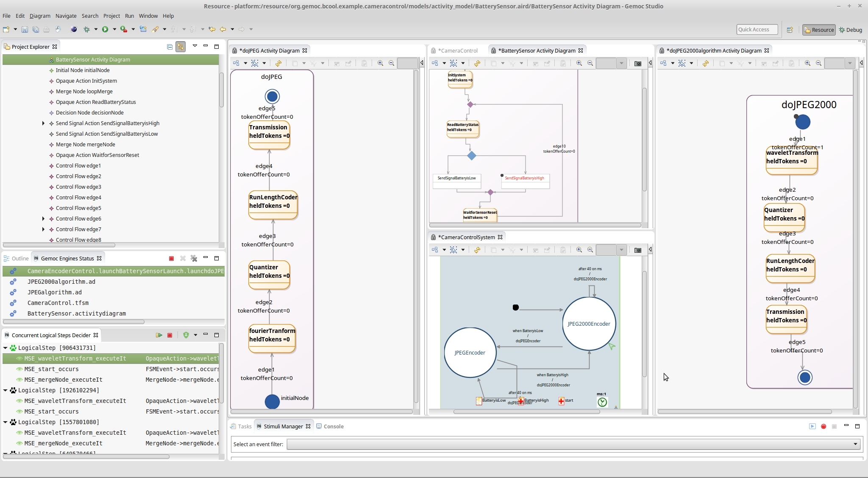Collapse LogicalStep [906431731] tree node
The image size is (868, 478).
point(6,348)
